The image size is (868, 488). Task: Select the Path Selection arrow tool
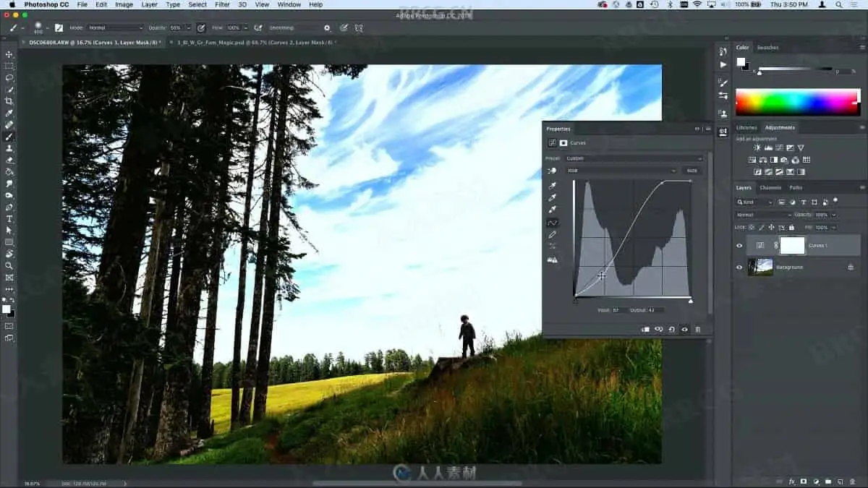tap(9, 230)
